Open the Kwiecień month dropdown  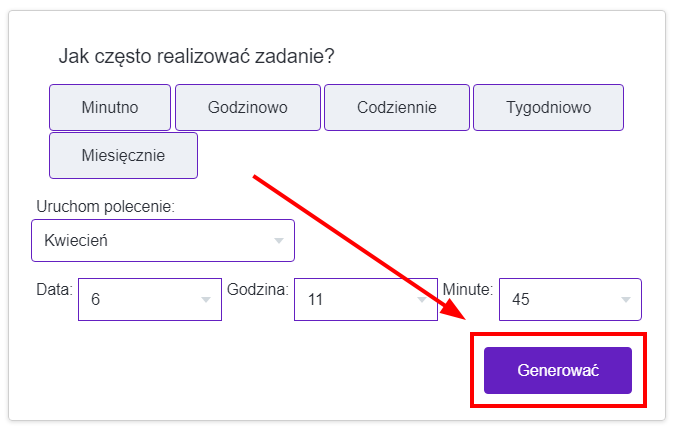tap(150, 241)
